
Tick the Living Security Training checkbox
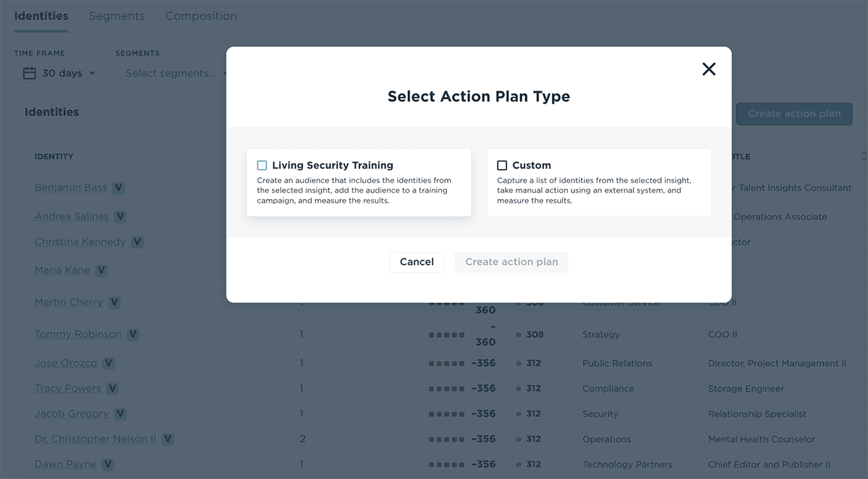262,166
